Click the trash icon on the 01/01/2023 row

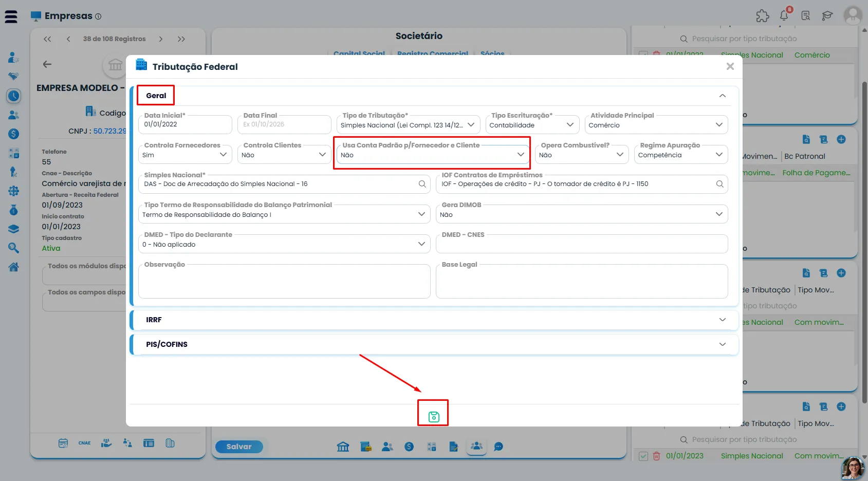pos(656,456)
